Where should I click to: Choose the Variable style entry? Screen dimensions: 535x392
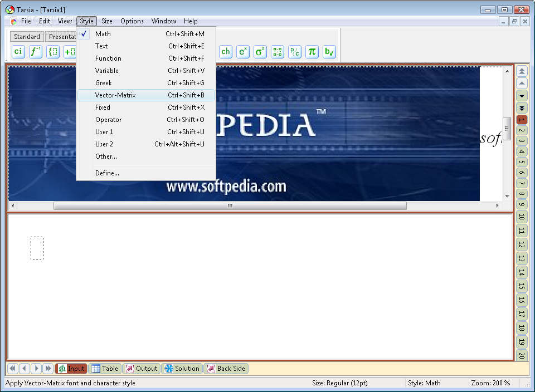tap(146, 71)
